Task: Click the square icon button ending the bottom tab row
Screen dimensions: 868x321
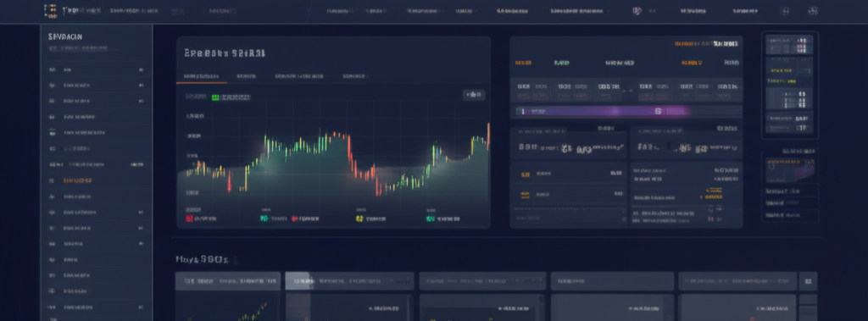Action: click(x=808, y=281)
